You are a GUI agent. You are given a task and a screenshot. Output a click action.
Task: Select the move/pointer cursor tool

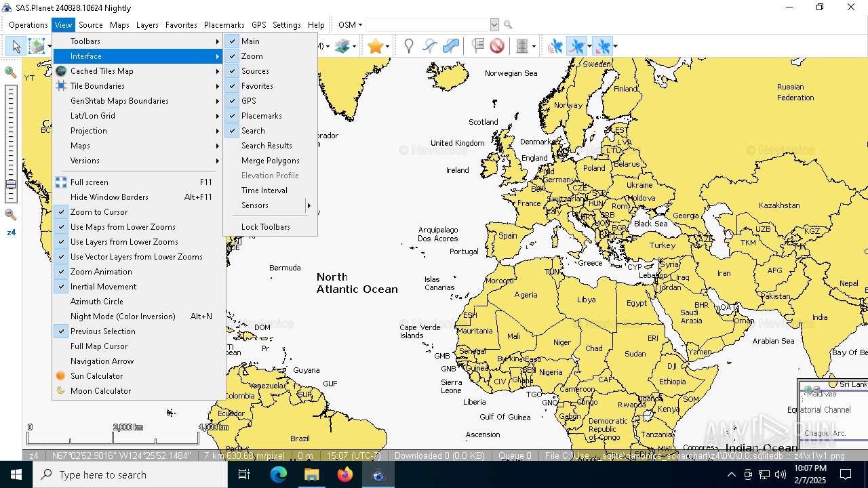tap(16, 46)
